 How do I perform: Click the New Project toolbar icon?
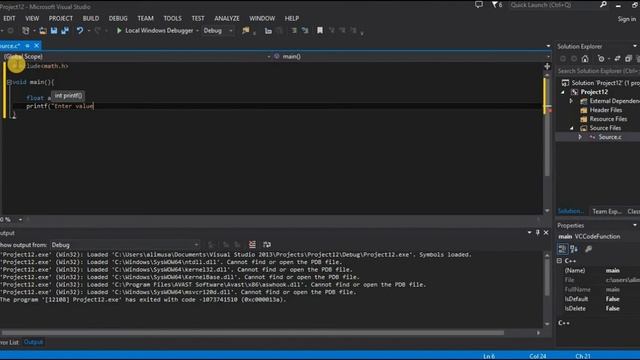pyautogui.click(x=26, y=31)
